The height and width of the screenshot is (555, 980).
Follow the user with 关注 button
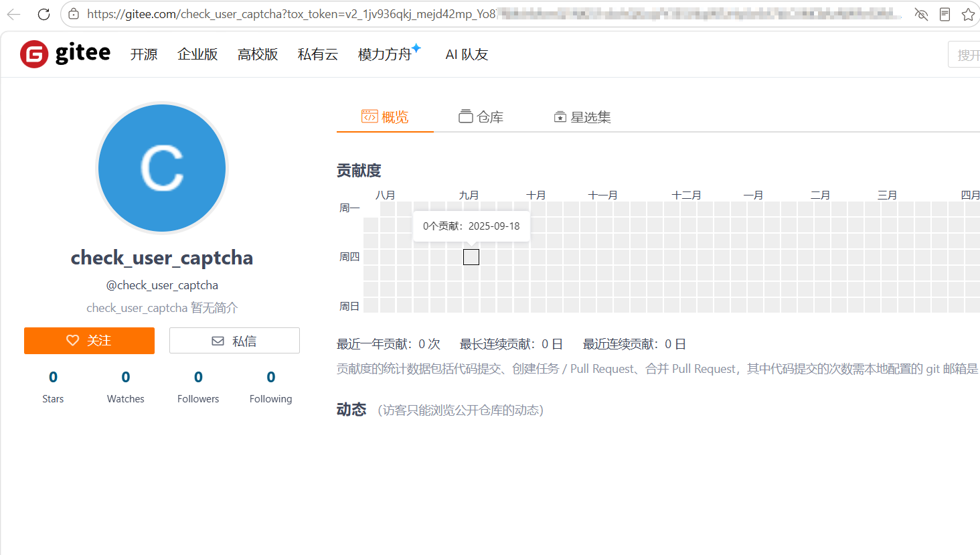(x=89, y=341)
